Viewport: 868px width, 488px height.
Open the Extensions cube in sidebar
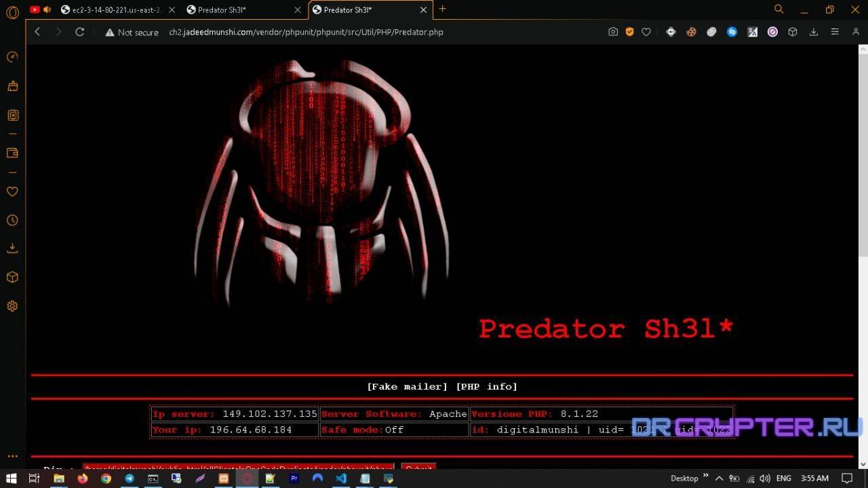click(x=12, y=278)
